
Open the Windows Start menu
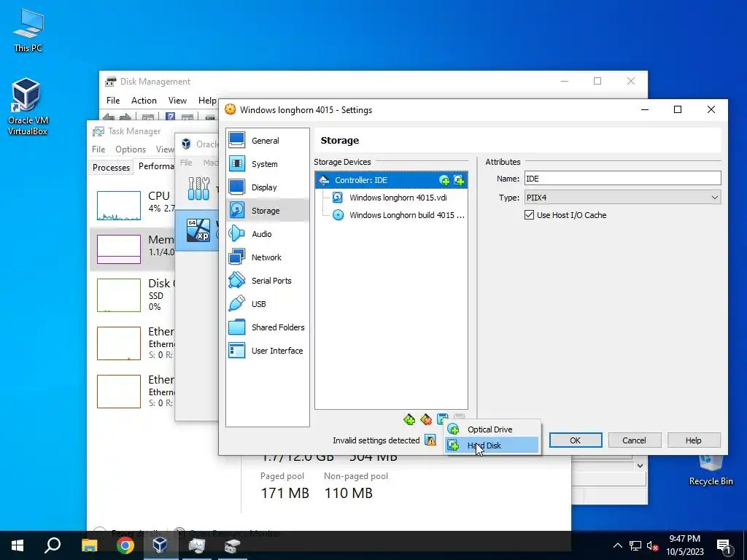pos(18,545)
